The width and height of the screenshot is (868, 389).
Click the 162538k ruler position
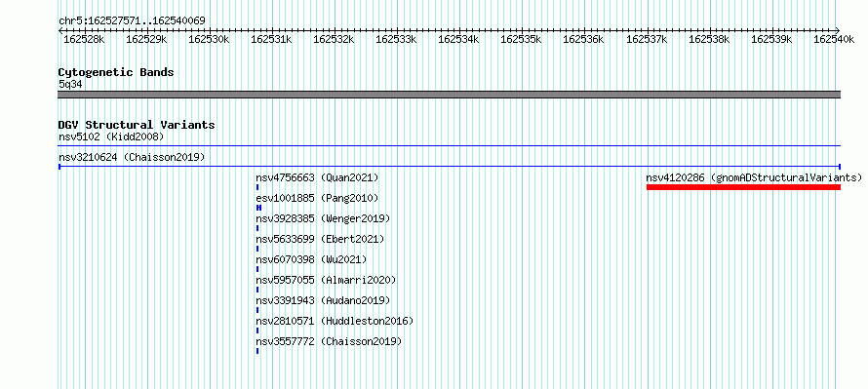(710, 39)
